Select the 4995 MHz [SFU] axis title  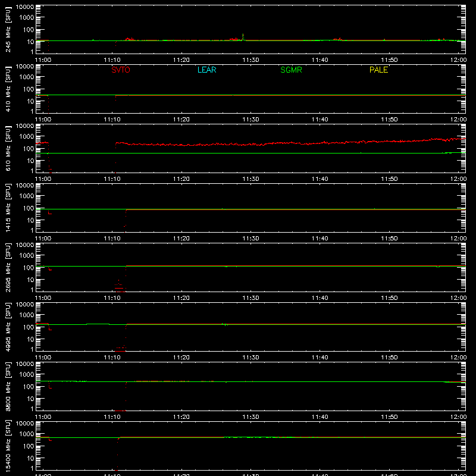point(8,327)
